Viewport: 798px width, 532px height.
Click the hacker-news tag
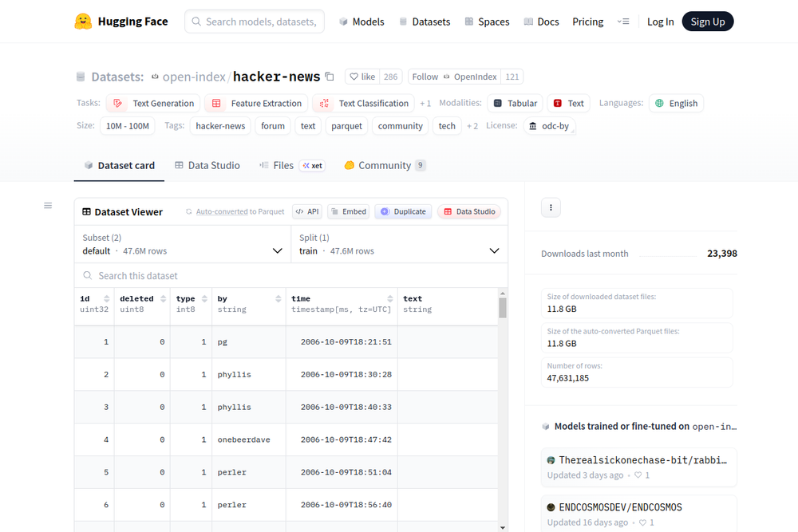pyautogui.click(x=220, y=126)
